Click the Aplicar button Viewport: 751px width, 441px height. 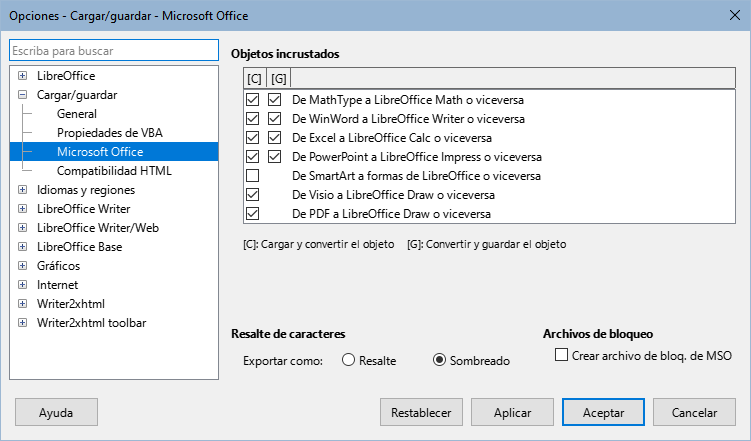pos(512,412)
